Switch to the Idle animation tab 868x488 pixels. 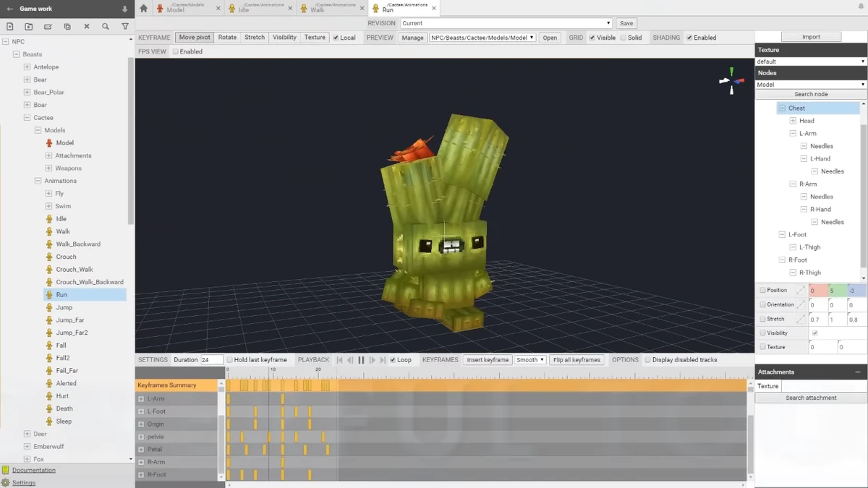(244, 9)
